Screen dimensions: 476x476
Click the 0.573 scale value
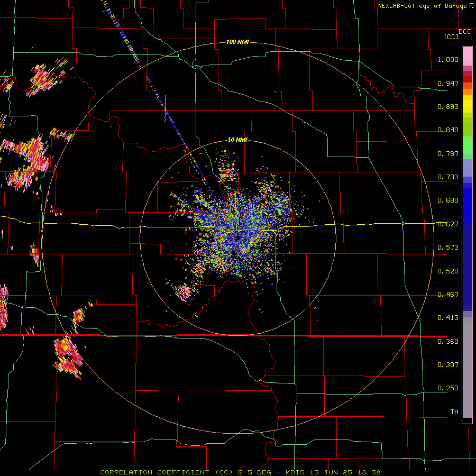(x=448, y=248)
